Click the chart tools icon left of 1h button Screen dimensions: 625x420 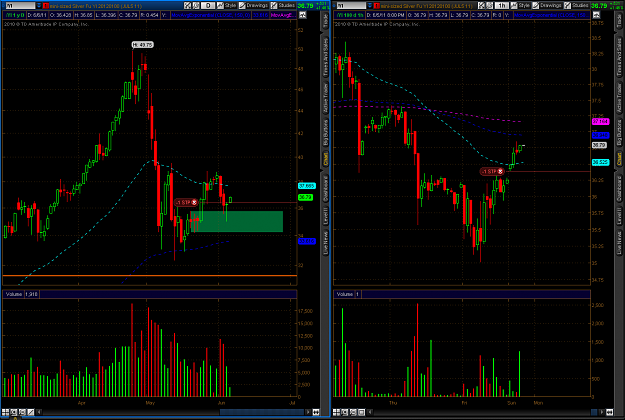pos(481,6)
